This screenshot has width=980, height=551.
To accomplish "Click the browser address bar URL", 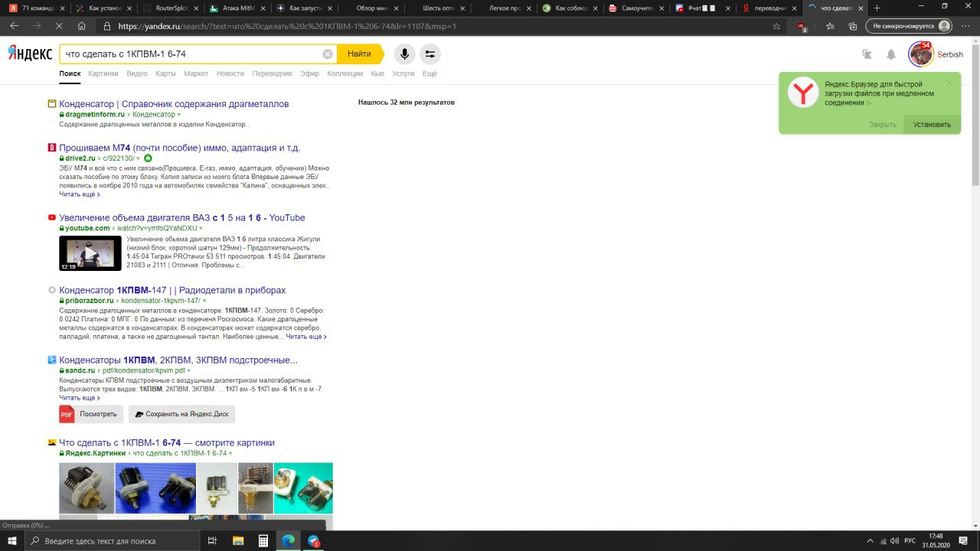I will pyautogui.click(x=287, y=25).
